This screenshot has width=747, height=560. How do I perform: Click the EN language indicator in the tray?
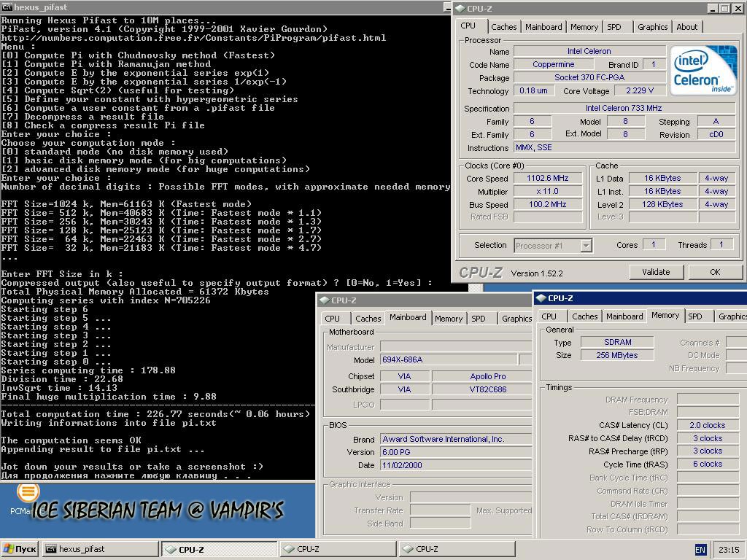coord(700,550)
